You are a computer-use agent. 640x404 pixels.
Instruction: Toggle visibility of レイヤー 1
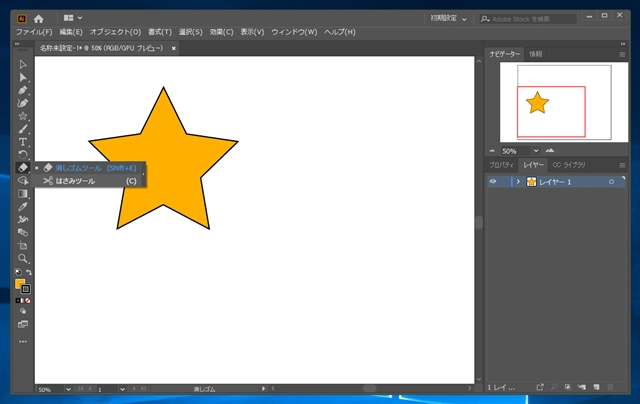[493, 182]
